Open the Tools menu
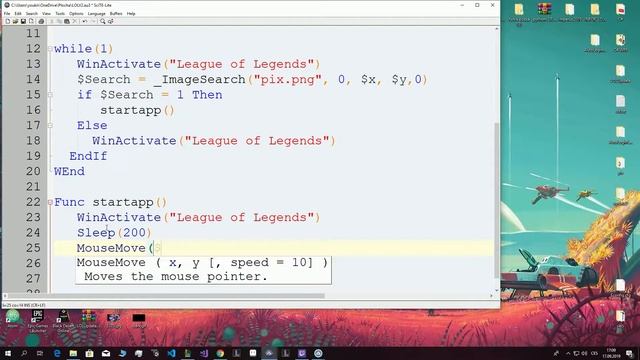640x360 pixels. [60, 13]
